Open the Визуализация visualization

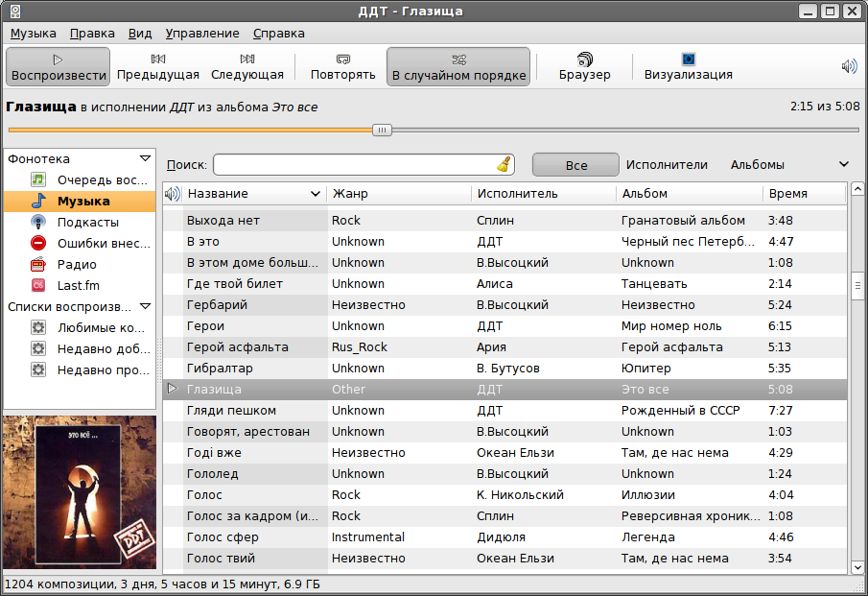[688, 66]
